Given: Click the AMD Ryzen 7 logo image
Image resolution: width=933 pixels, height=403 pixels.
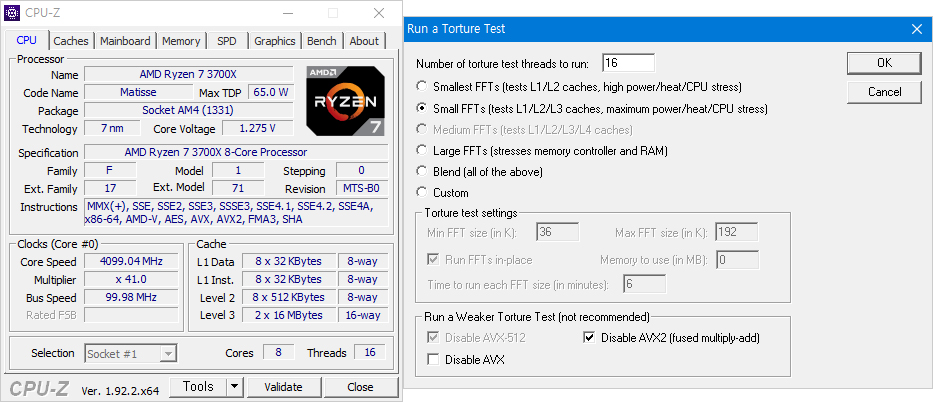Looking at the screenshot, I should coord(346,101).
